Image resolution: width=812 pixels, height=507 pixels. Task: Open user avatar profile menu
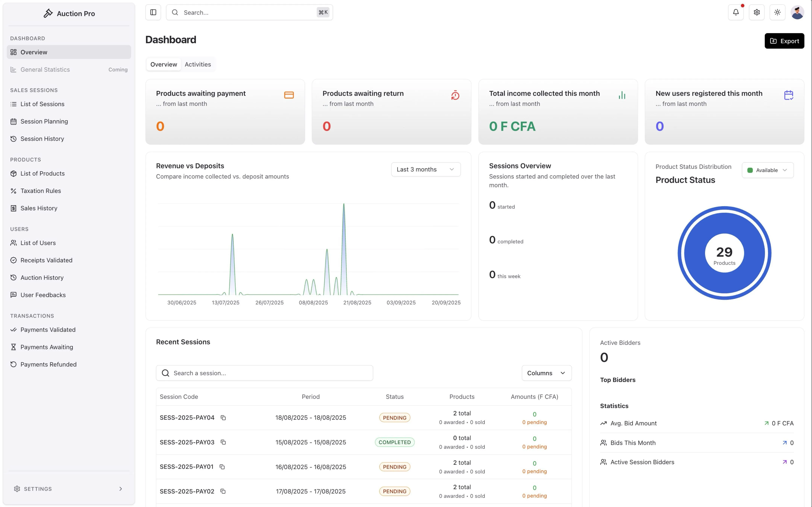797,12
